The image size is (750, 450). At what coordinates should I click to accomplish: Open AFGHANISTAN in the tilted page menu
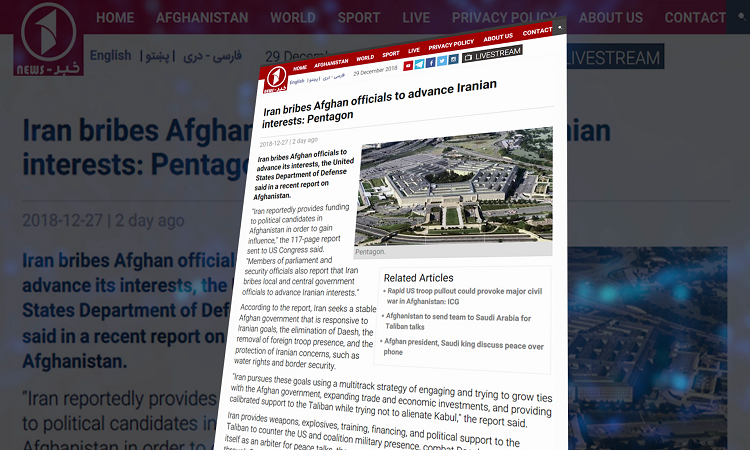331,63
